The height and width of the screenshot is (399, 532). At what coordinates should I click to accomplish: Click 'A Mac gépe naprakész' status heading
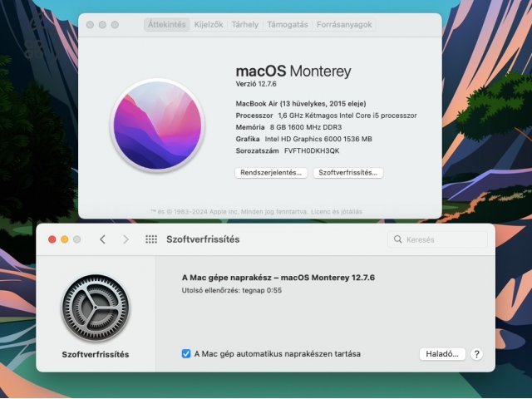coord(278,278)
